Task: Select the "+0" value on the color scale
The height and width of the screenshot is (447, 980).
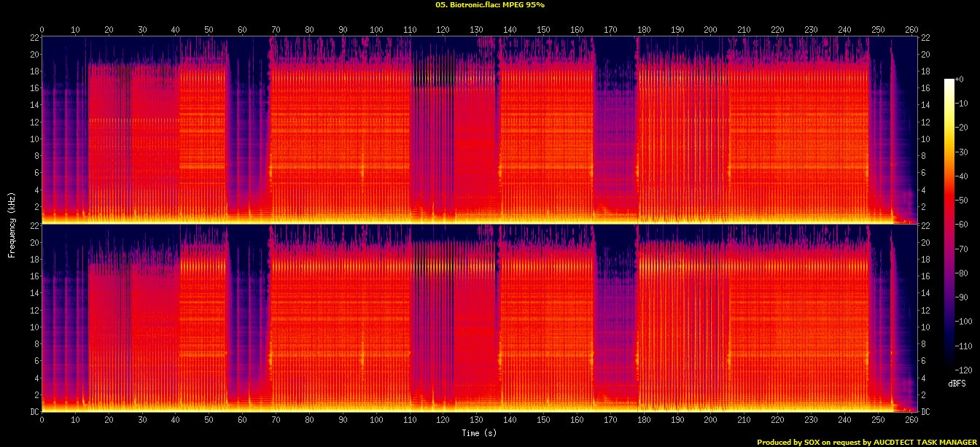Action: pyautogui.click(x=959, y=79)
